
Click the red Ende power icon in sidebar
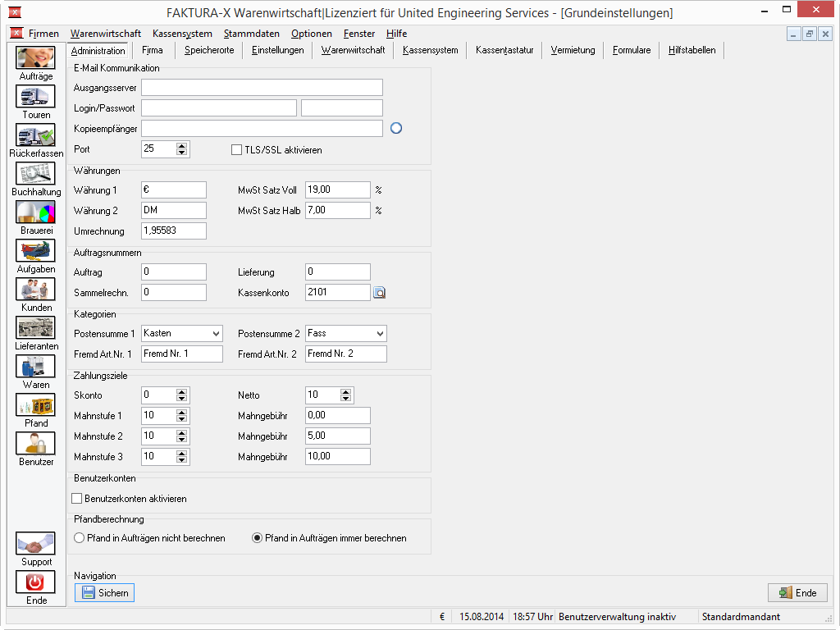35,582
